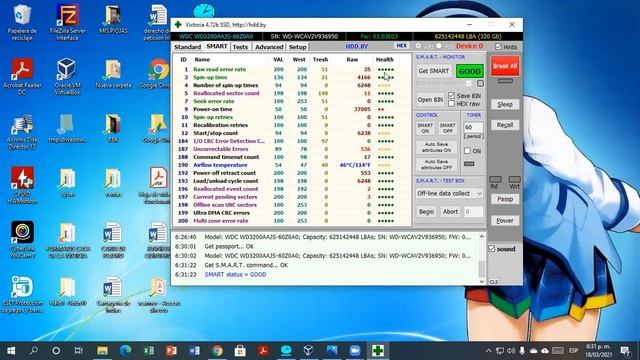
Task: Switch to the Standard tab
Action: click(x=187, y=47)
